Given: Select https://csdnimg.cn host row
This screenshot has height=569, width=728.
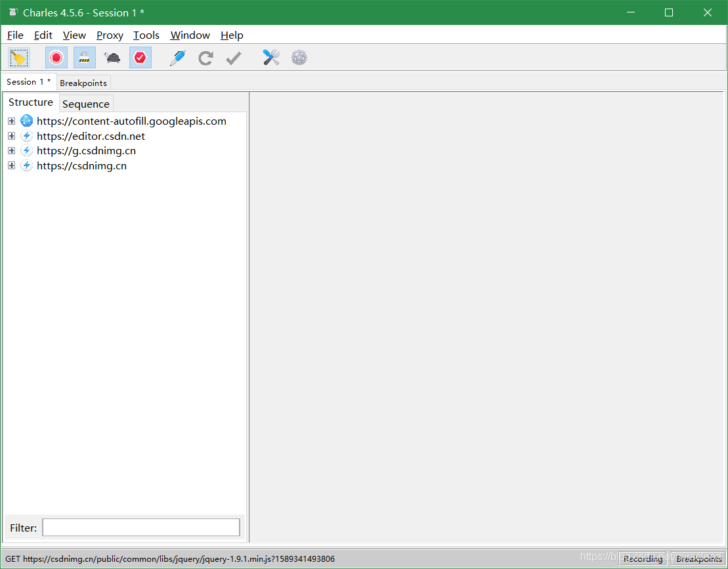Looking at the screenshot, I should [81, 165].
